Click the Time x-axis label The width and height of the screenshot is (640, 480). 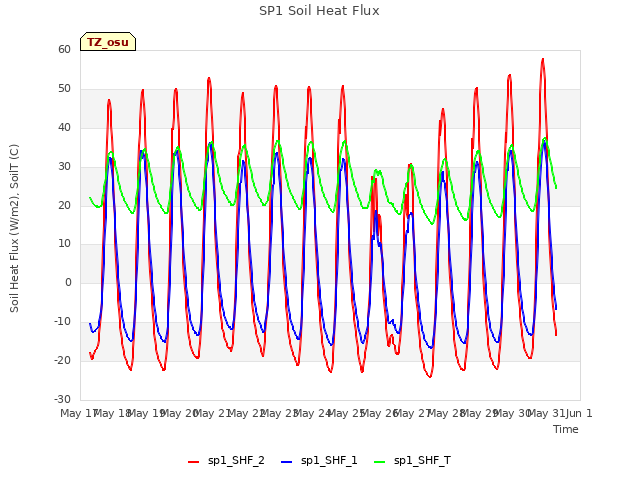[x=566, y=429]
